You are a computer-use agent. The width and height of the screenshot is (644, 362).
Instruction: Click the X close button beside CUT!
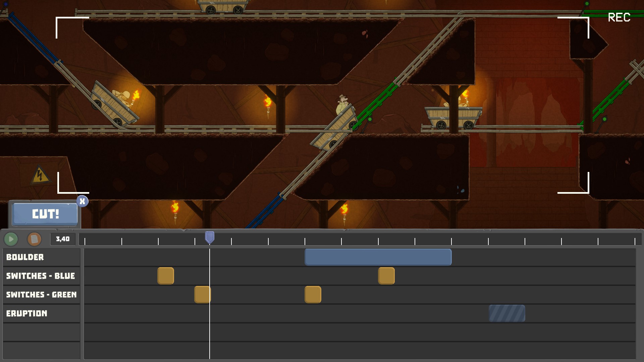point(82,201)
